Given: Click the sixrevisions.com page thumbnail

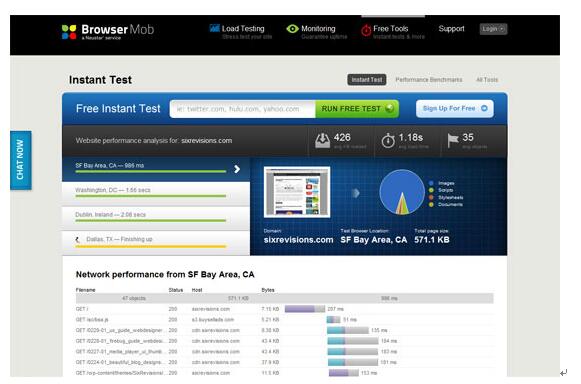Looking at the screenshot, I should coord(297,192).
